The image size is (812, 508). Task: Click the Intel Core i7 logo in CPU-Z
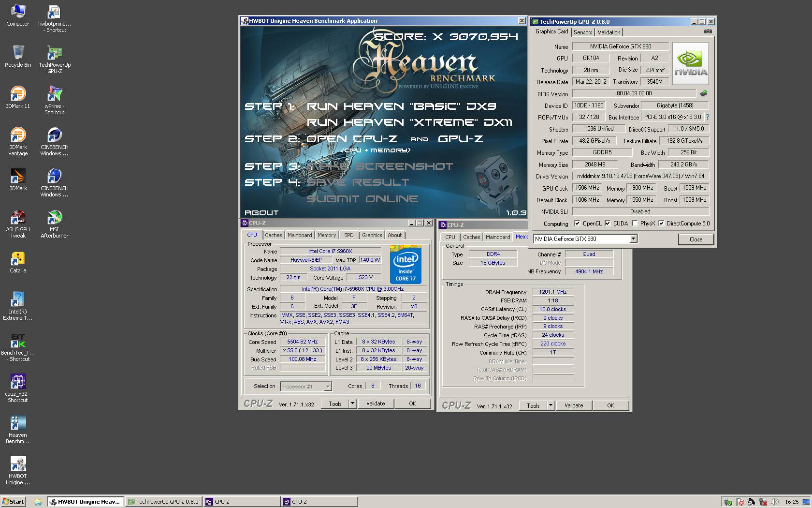pyautogui.click(x=406, y=264)
